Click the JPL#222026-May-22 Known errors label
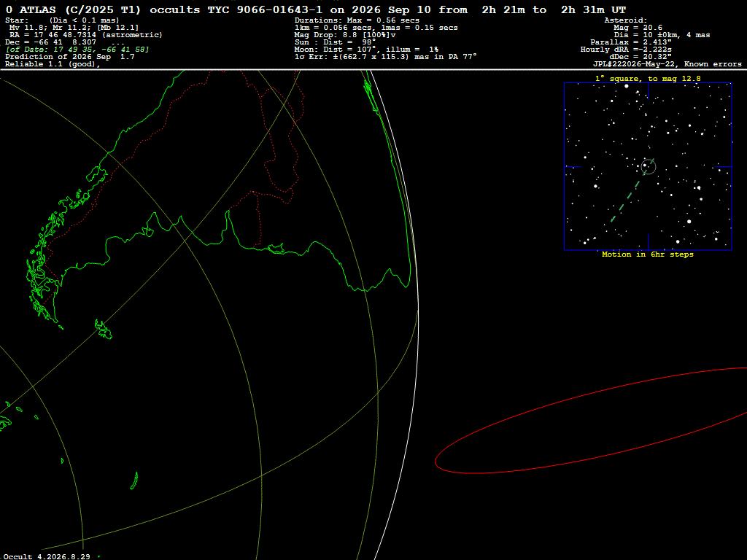 click(x=667, y=64)
